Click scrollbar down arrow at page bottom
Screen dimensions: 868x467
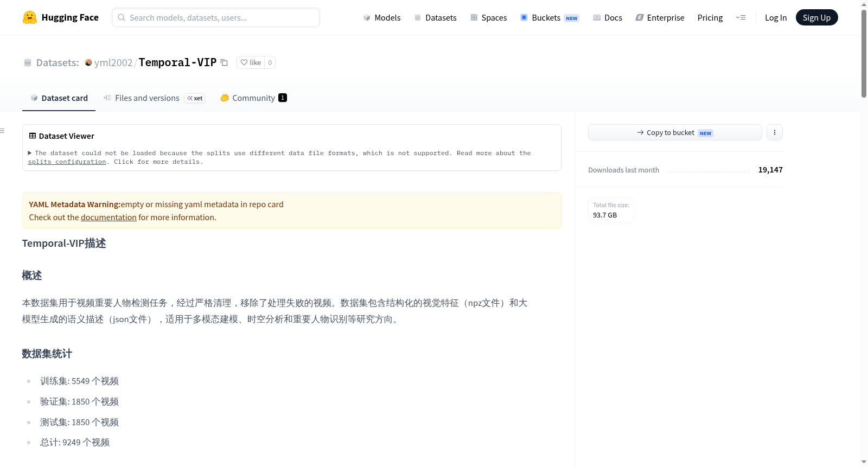pyautogui.click(x=864, y=462)
